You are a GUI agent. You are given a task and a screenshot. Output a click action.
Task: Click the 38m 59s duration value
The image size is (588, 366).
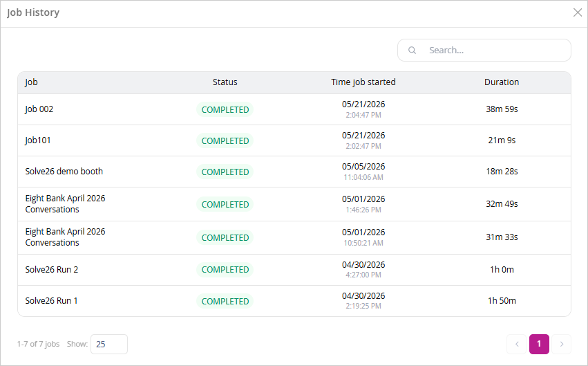tap(502, 109)
